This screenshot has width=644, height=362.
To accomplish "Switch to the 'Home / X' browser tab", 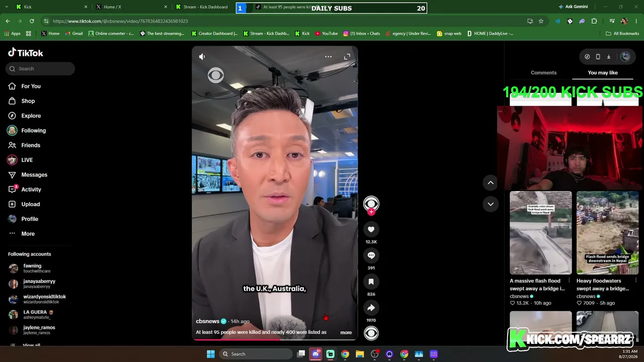I will click(x=129, y=7).
